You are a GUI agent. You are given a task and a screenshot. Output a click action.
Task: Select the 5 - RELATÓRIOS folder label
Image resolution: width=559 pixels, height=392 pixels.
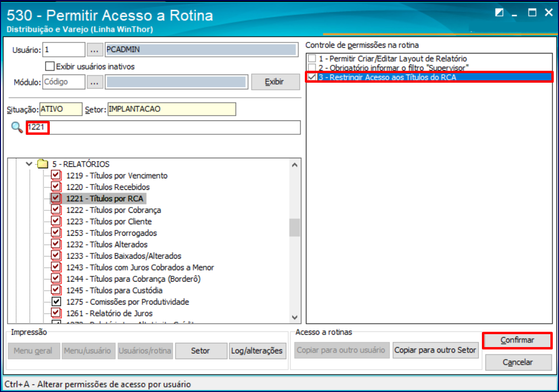click(x=81, y=164)
